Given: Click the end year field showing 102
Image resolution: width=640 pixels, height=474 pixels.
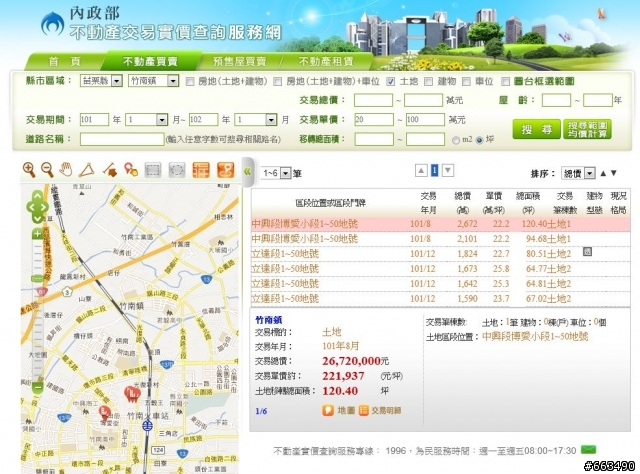Looking at the screenshot, I should pyautogui.click(x=203, y=120).
